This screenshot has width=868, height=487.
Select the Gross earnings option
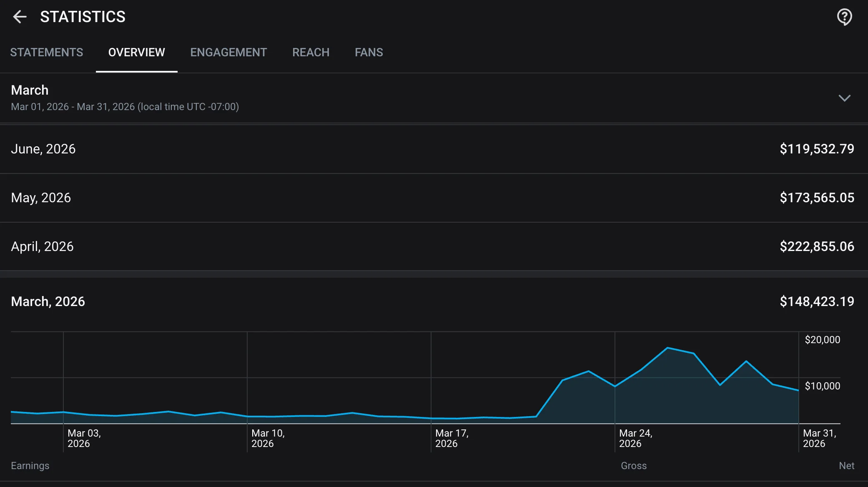[x=634, y=466]
